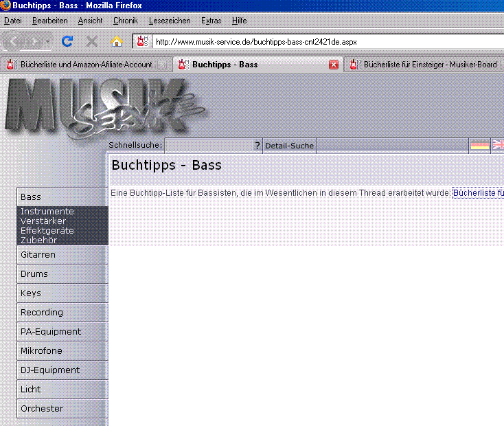The height and width of the screenshot is (426, 504).
Task: Open the Datei menu
Action: (x=13, y=21)
